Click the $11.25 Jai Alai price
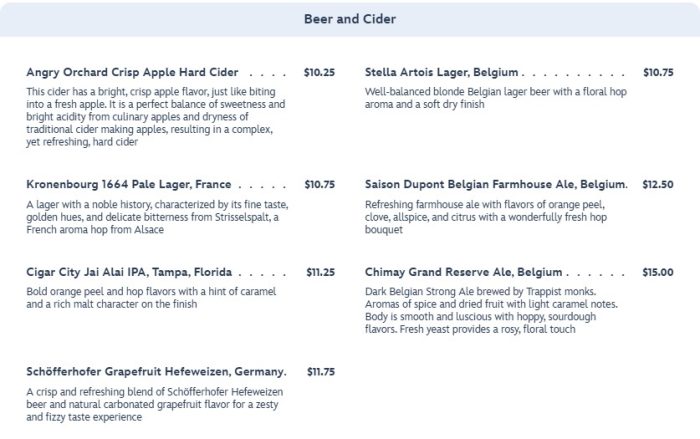Image resolution: width=700 pixels, height=439 pixels. (319, 272)
